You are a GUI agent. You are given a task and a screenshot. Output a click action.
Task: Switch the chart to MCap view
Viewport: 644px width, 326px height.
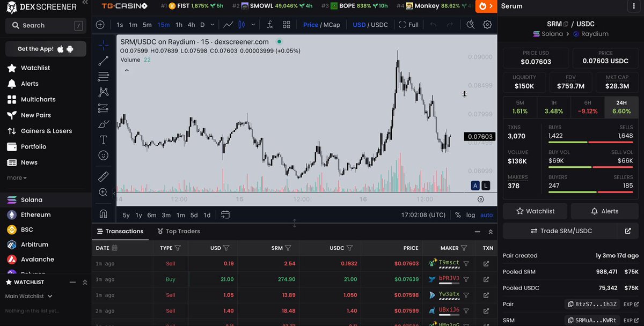click(332, 25)
